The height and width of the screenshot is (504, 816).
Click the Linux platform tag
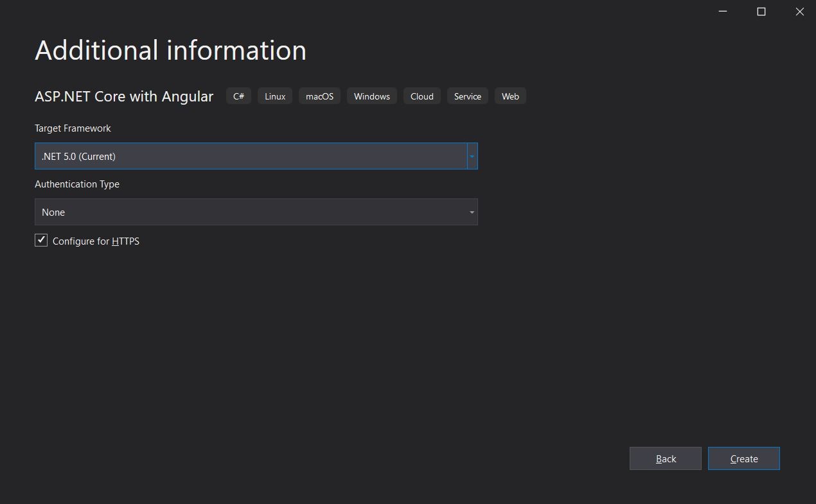[274, 96]
